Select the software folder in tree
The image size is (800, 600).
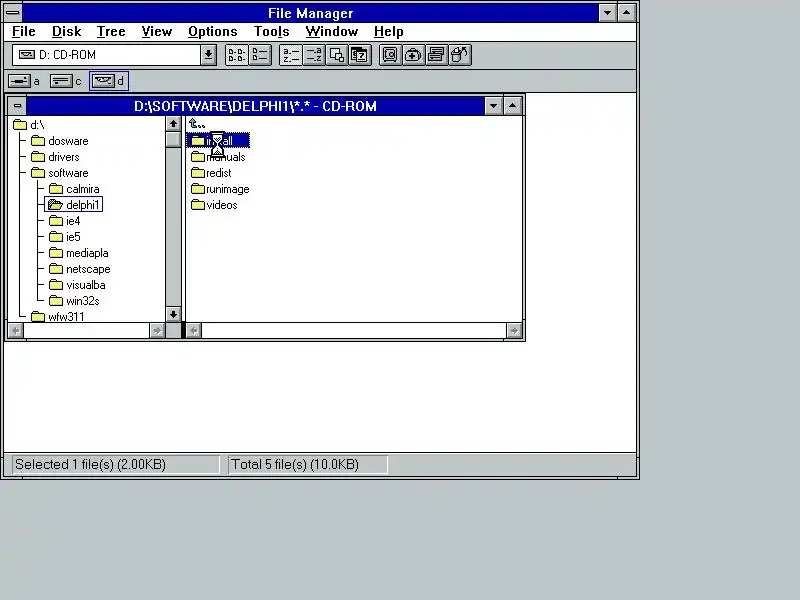click(x=60, y=173)
